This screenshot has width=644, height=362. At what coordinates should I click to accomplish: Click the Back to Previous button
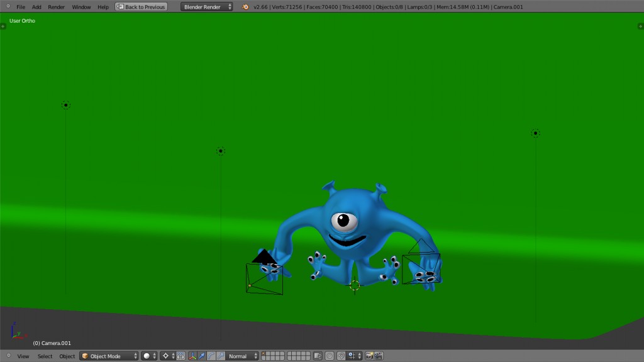point(141,7)
